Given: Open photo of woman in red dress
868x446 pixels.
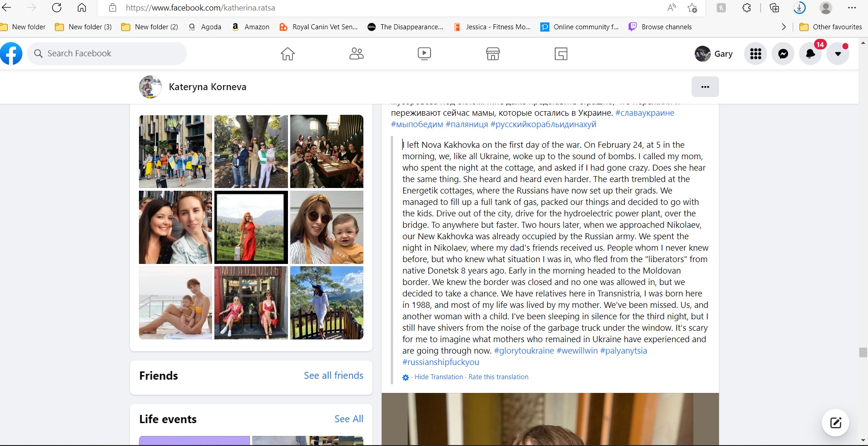Looking at the screenshot, I should tap(251, 227).
